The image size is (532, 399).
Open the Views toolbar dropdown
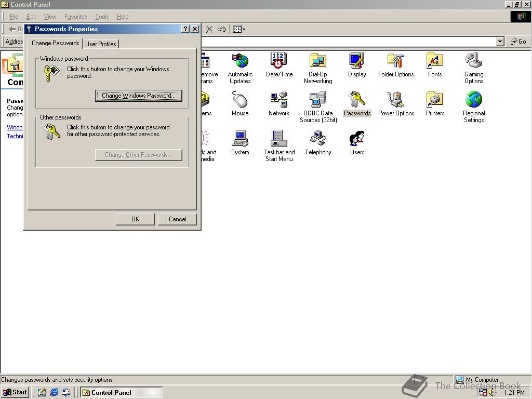click(239, 29)
